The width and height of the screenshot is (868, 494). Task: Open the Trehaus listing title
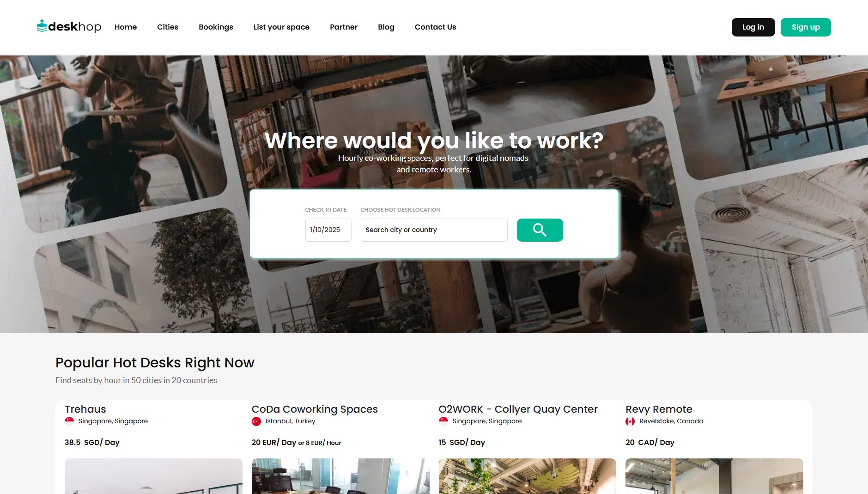point(85,409)
